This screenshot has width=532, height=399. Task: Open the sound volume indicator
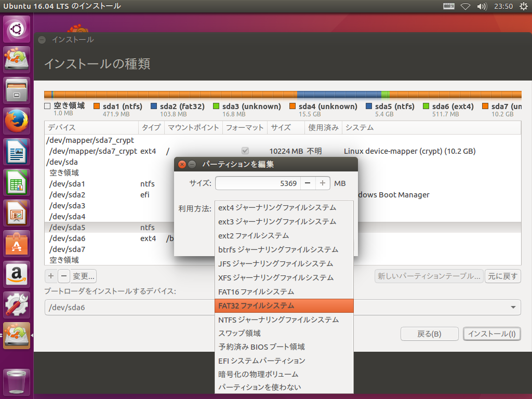click(x=482, y=6)
